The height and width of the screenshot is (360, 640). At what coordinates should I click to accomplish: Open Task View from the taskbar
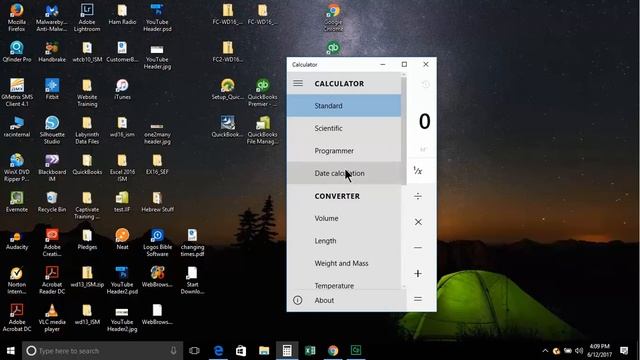tap(194, 351)
